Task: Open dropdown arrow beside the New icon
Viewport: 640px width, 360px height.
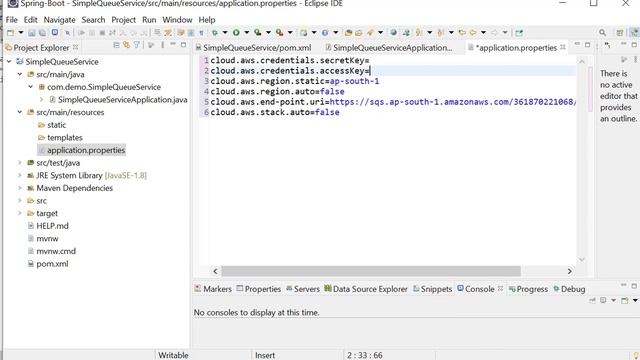Action: (x=20, y=33)
